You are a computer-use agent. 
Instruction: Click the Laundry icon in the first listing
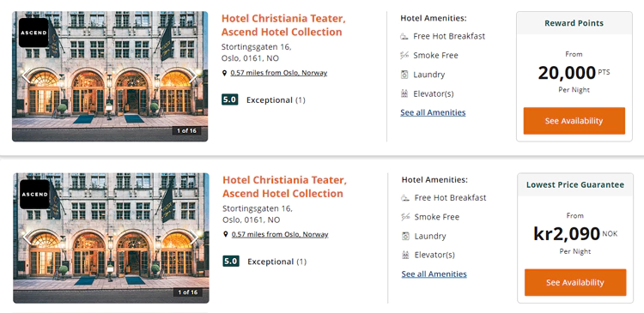[x=404, y=75]
